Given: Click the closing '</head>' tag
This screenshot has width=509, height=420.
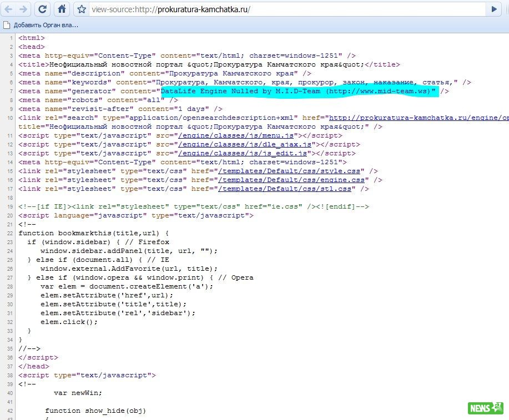Looking at the screenshot, I should pyautogui.click(x=34, y=366).
